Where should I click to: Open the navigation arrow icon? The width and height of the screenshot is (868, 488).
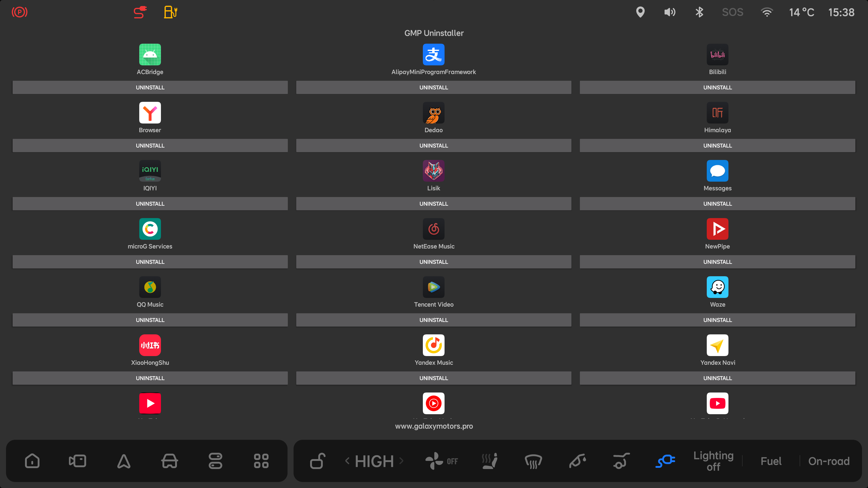[124, 461]
